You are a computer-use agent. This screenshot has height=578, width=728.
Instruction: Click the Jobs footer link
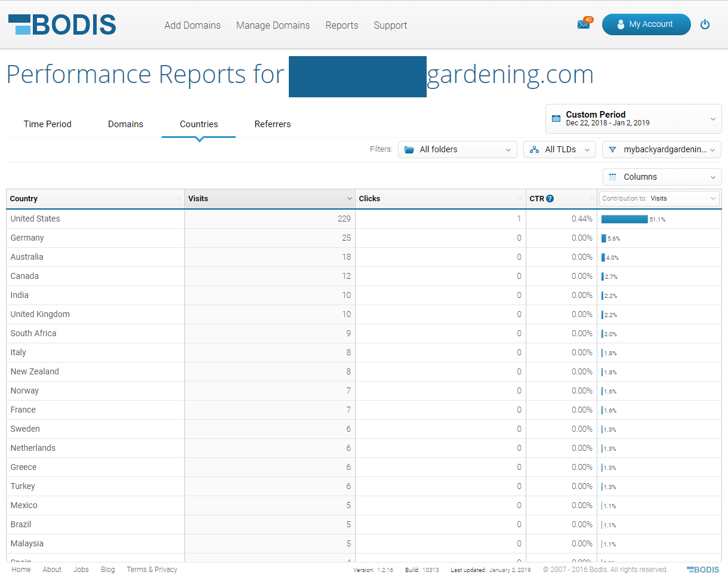point(81,570)
